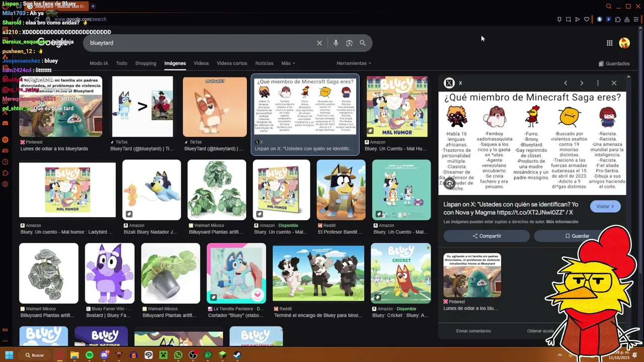644x362 pixels.
Task: Bookmark page with the heart icon
Action: pyautogui.click(x=587, y=20)
